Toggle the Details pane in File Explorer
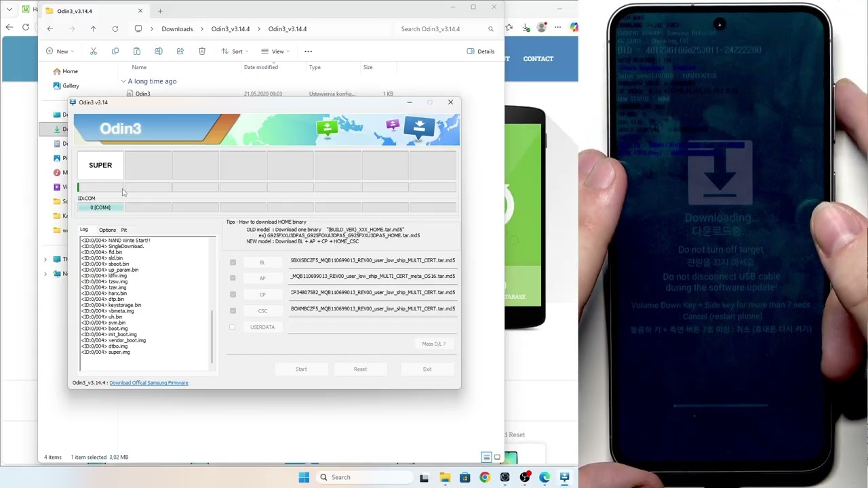Viewport: 868px width, 488px height. pyautogui.click(x=481, y=52)
